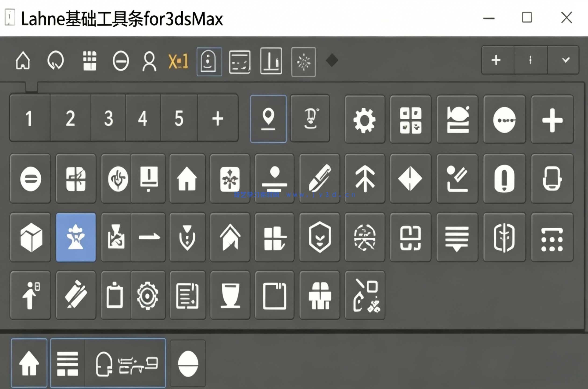Switch to tab 4

coord(143,118)
